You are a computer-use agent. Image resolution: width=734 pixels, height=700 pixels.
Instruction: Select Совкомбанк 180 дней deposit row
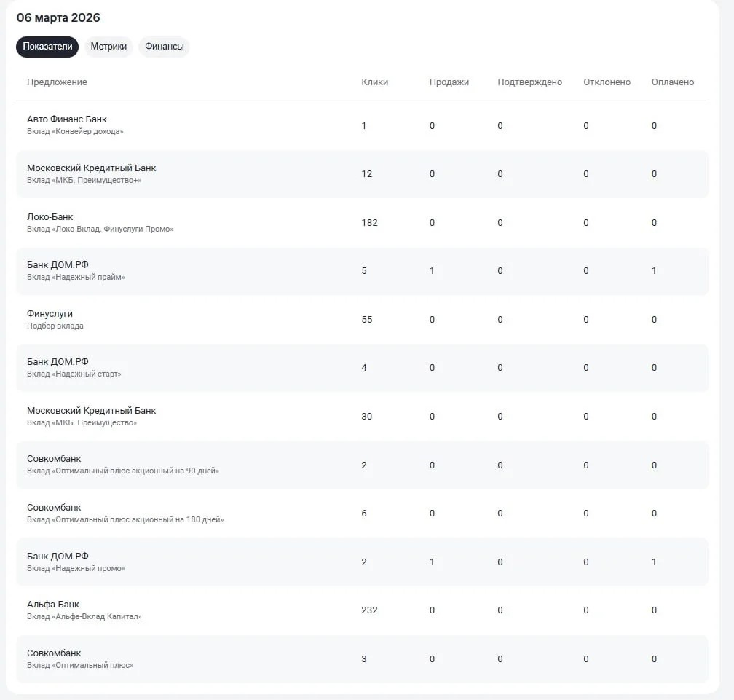(x=363, y=514)
